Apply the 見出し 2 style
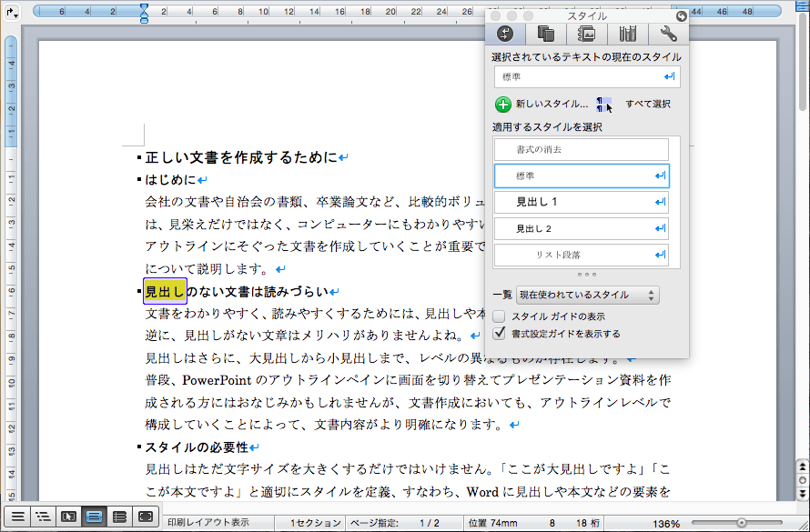This screenshot has width=810, height=532. pos(582,228)
